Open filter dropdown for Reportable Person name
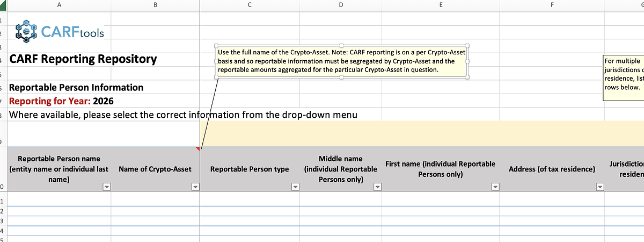This screenshot has height=242, width=644. [106, 187]
